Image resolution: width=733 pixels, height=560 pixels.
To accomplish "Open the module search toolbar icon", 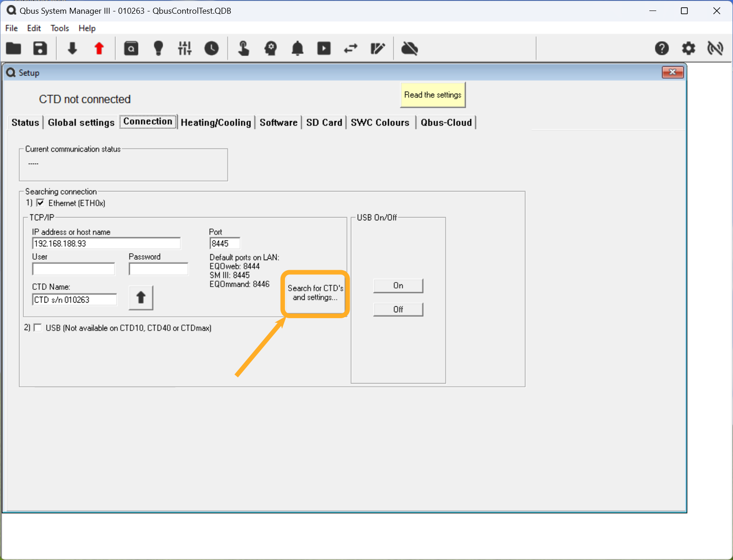I will pyautogui.click(x=131, y=48).
